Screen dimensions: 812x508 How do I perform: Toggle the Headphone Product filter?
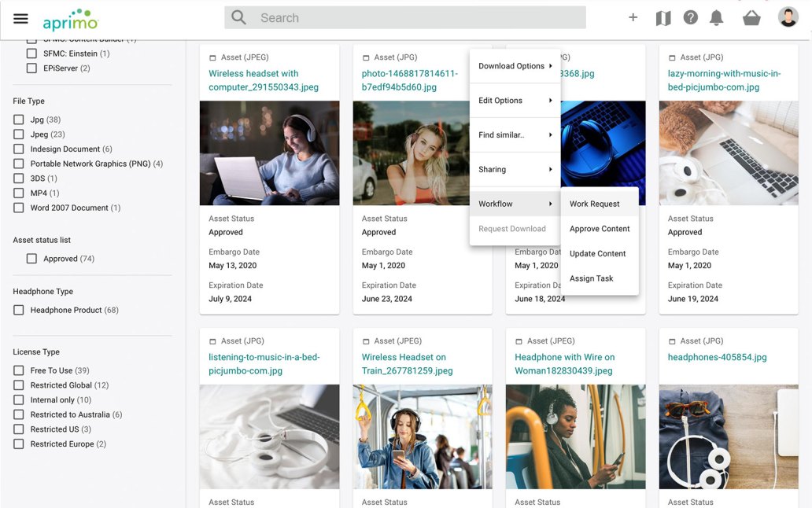(19, 310)
